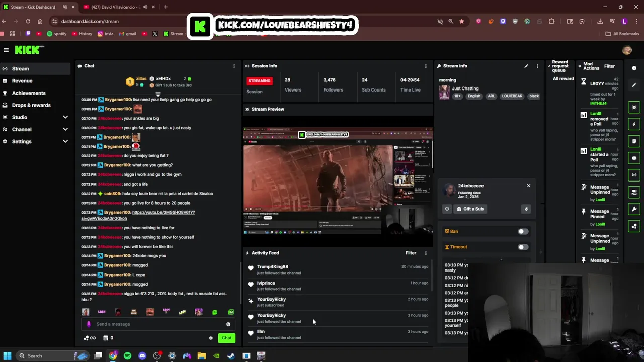Click Trump4King88 in the Activity Feed
Image resolution: width=644 pixels, height=362 pixels.
pos(273,267)
